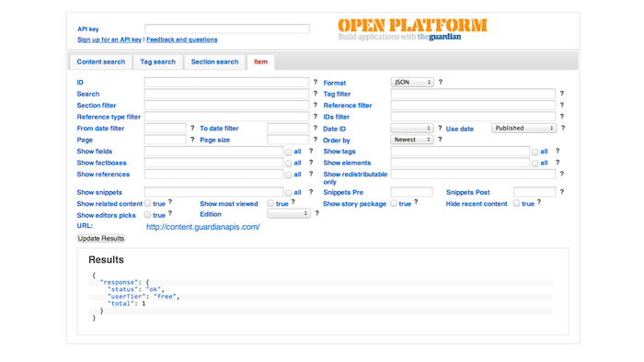Click the help question mark next to Format dropdown
Screen dimensions: 644x362
[441, 82]
